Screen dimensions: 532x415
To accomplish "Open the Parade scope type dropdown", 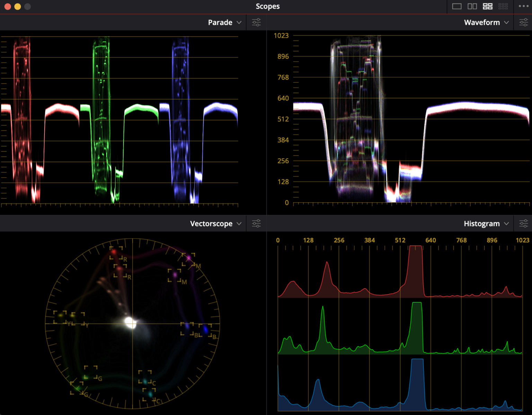I will point(239,22).
